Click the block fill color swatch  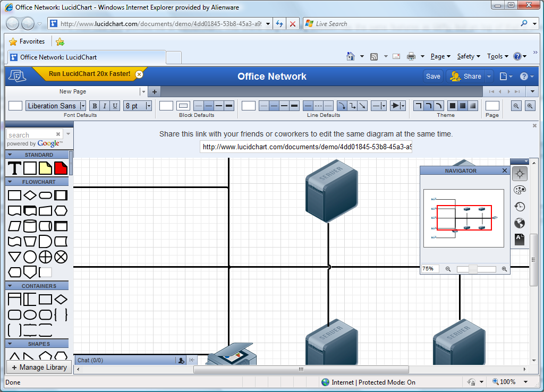pyautogui.click(x=166, y=106)
